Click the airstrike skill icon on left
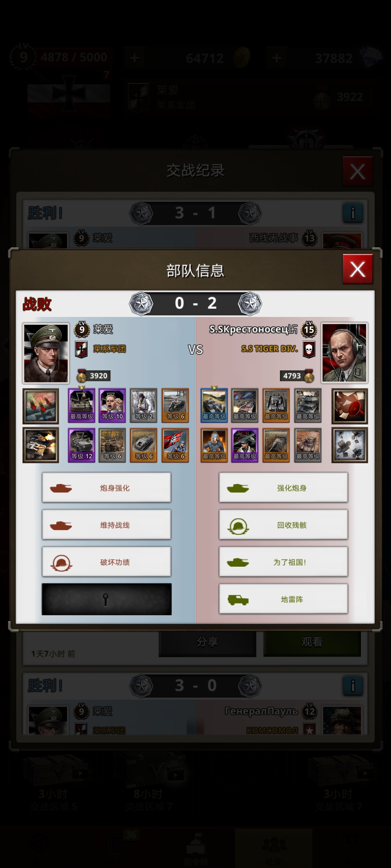 coord(41,406)
